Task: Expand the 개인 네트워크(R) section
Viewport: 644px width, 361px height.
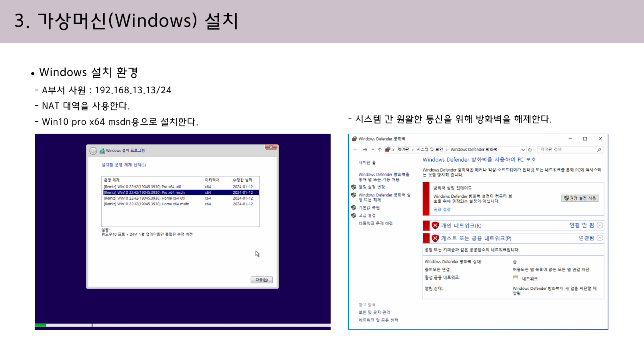Action: [600, 226]
